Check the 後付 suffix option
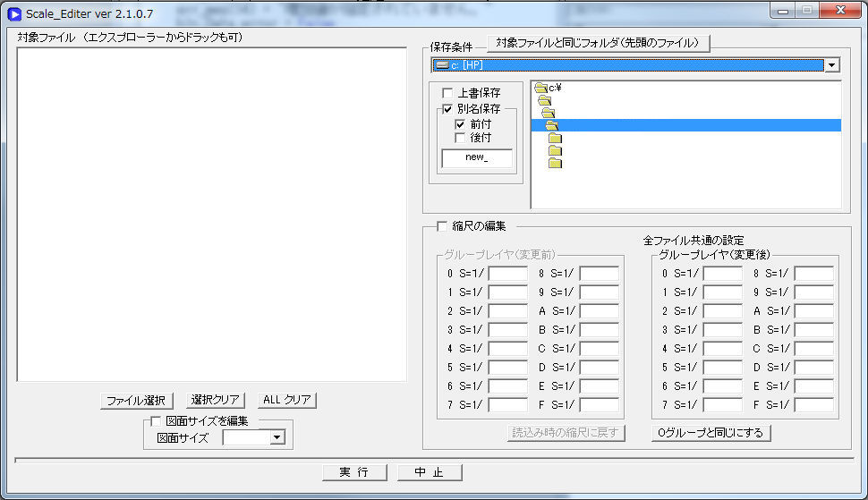The height and width of the screenshot is (500, 868). (x=460, y=138)
